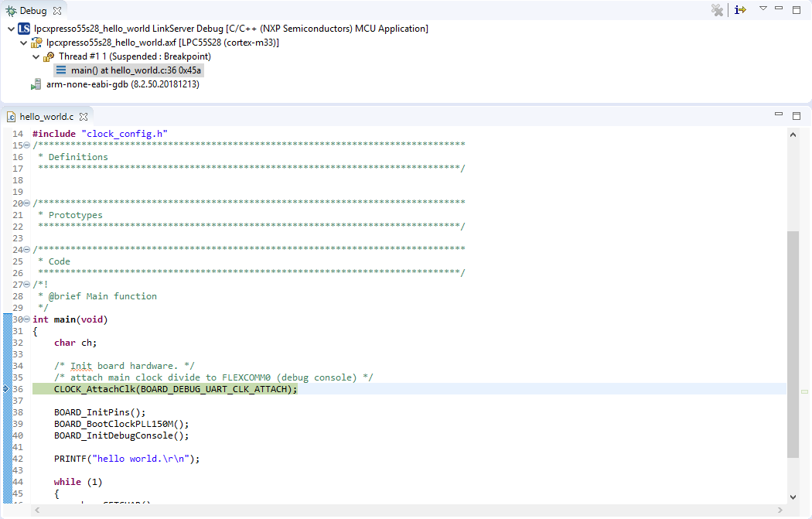
Task: Select the arm-none-eabi-gdb process entry
Action: [122, 84]
